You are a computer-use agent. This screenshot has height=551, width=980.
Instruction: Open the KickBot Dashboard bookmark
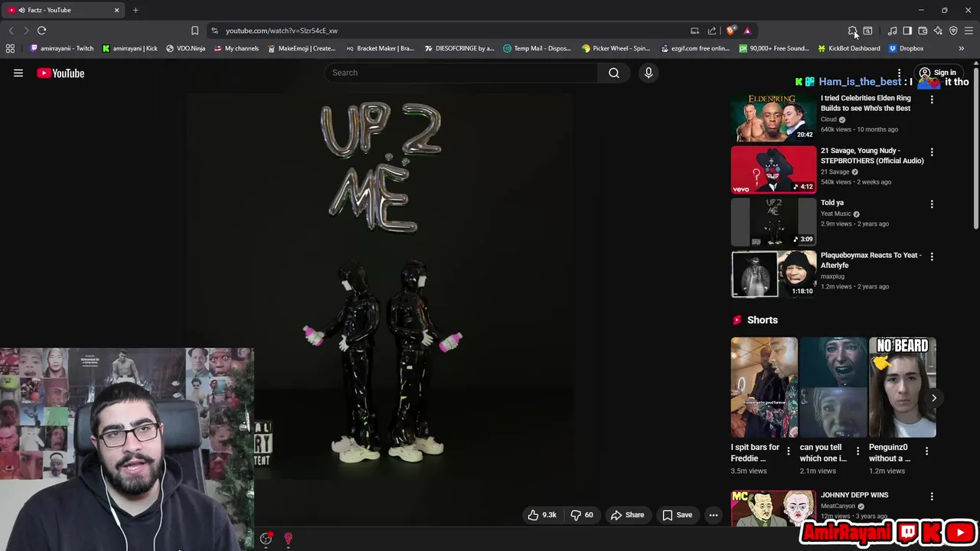point(848,48)
